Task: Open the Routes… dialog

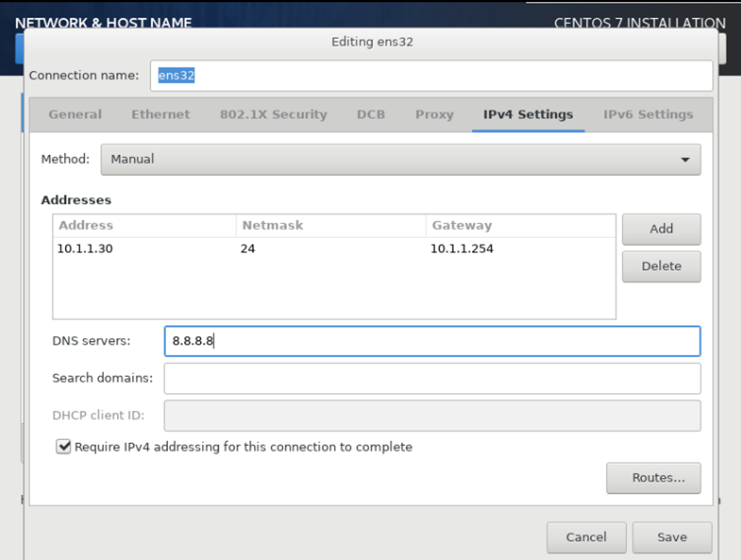Action: pyautogui.click(x=653, y=478)
